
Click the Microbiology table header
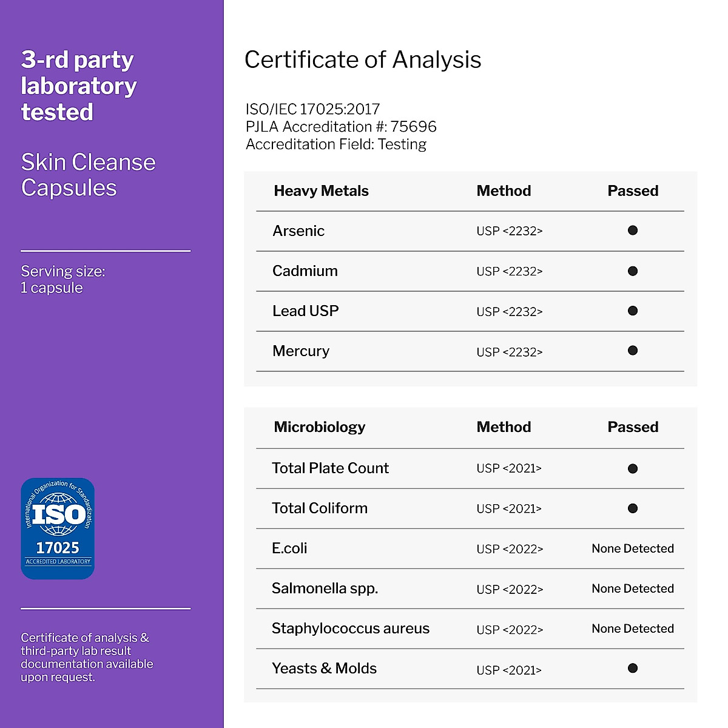click(x=319, y=427)
